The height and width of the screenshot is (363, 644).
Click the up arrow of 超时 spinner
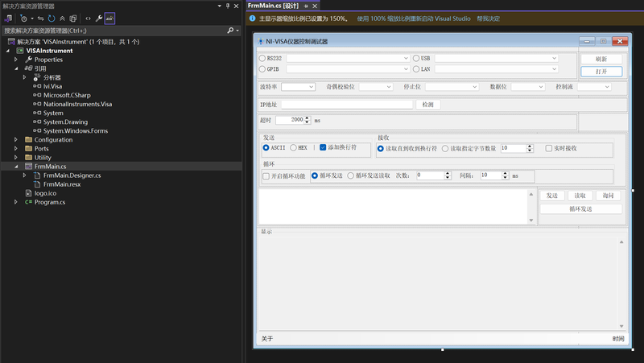[x=307, y=118]
